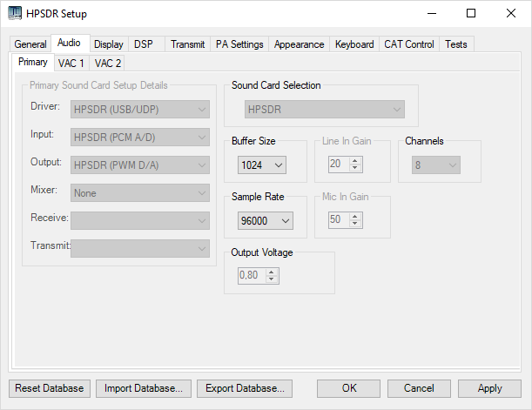Close the HPSDR Setup window
The width and height of the screenshot is (532, 410).
[x=510, y=14]
